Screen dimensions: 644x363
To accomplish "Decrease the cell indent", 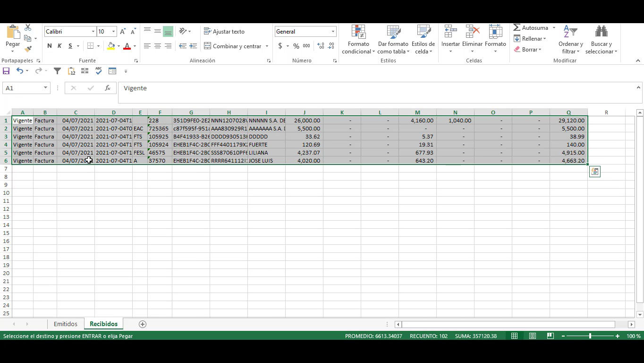I will coord(183,46).
